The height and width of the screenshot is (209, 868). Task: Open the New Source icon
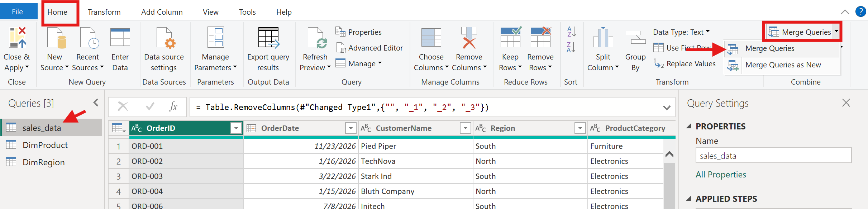tap(57, 38)
